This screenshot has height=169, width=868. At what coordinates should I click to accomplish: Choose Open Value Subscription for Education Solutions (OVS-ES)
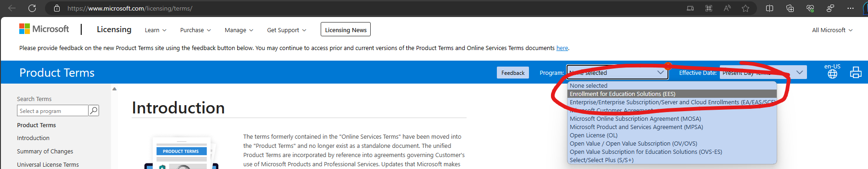(672, 152)
